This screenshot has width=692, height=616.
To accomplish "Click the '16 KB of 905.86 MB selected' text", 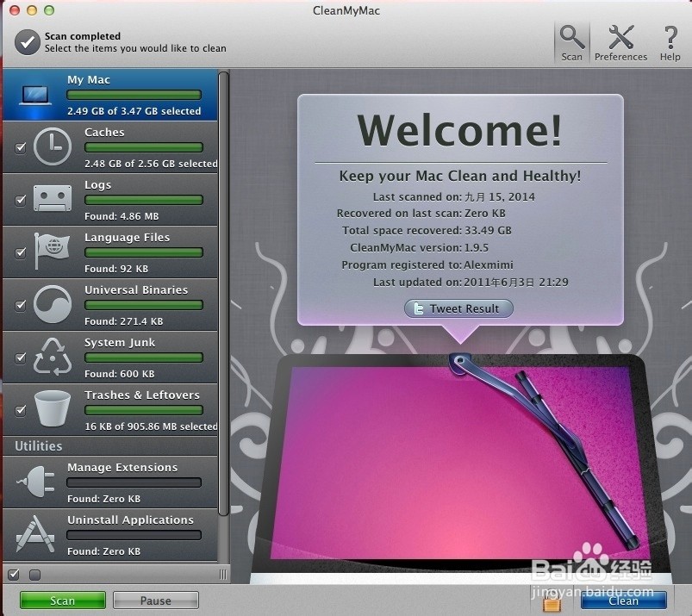I will click(151, 426).
